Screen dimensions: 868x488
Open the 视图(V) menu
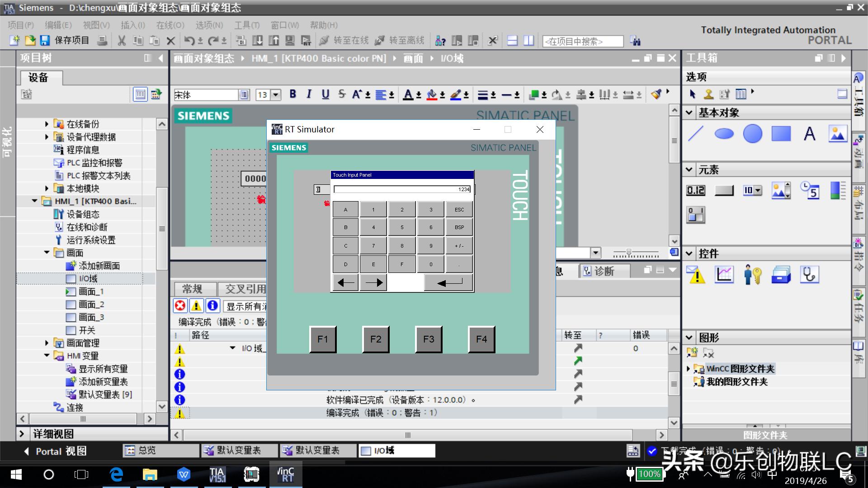pyautogui.click(x=96, y=25)
